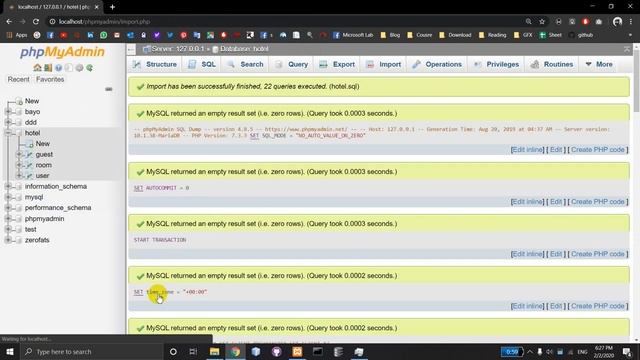
Task: Expand the performance_schema database node
Action: (8, 207)
